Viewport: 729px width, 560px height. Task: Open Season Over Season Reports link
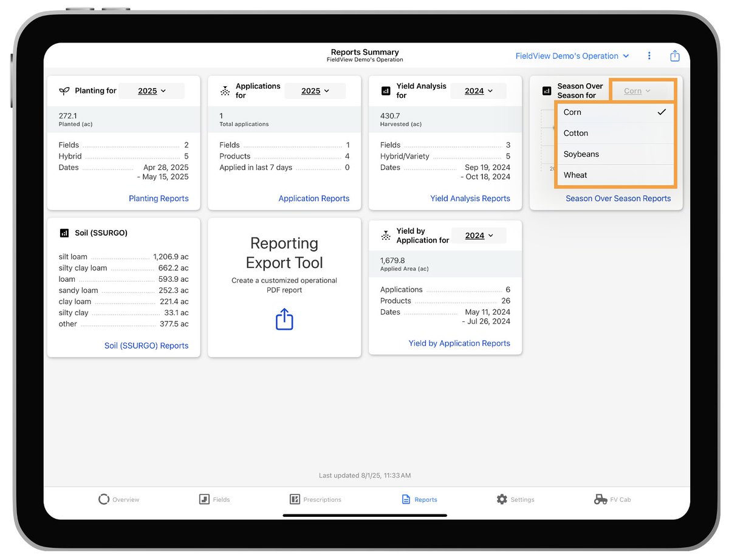tap(618, 199)
